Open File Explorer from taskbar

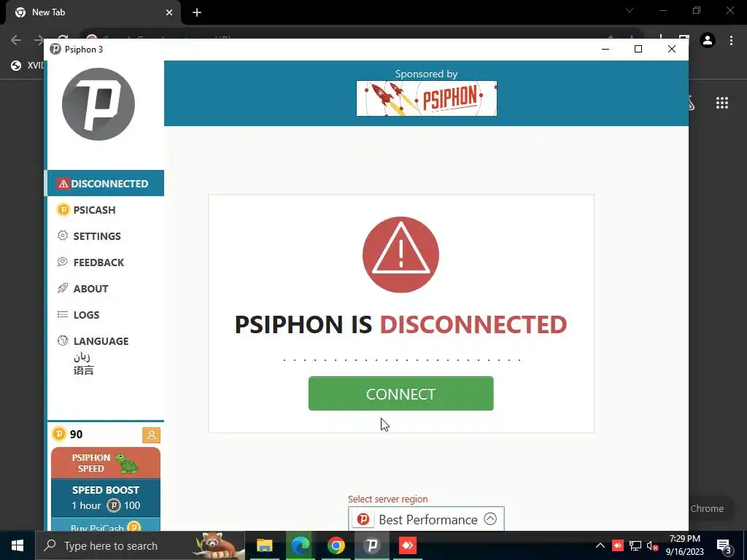point(264,545)
